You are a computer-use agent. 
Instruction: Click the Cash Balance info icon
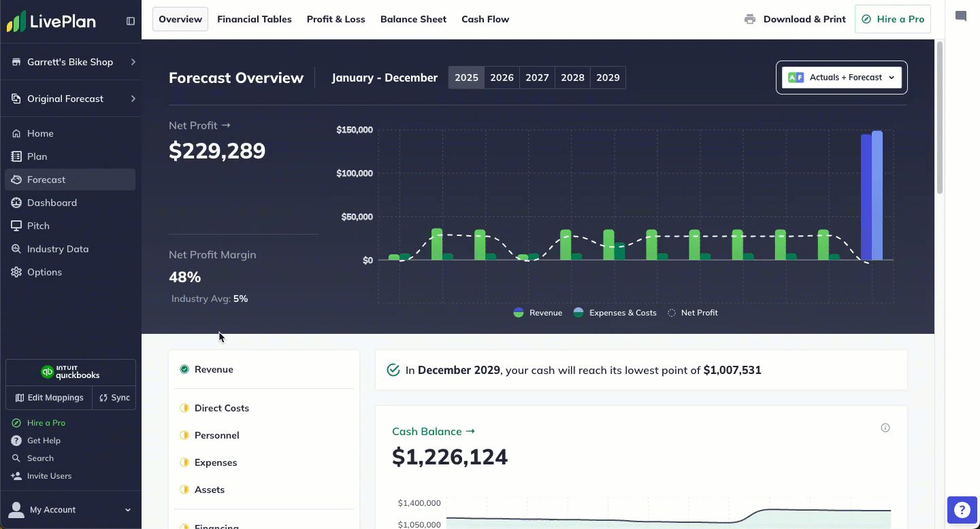[885, 428]
